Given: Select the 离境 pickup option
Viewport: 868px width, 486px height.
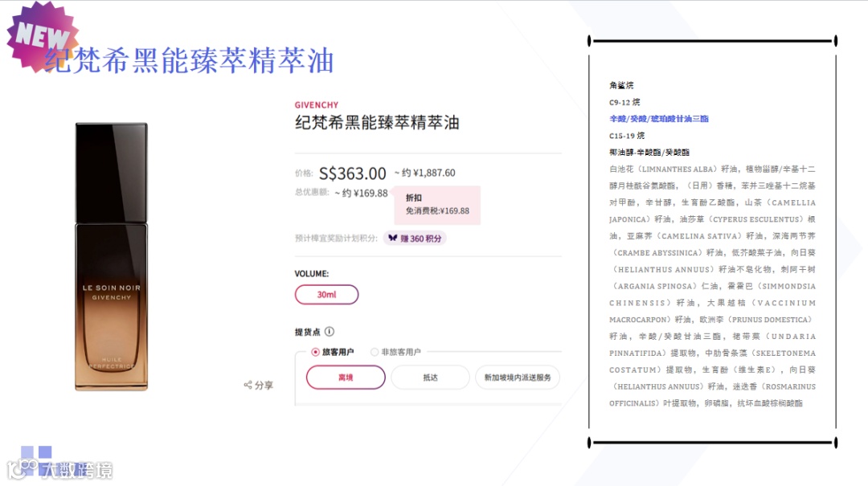Looking at the screenshot, I should (x=346, y=378).
